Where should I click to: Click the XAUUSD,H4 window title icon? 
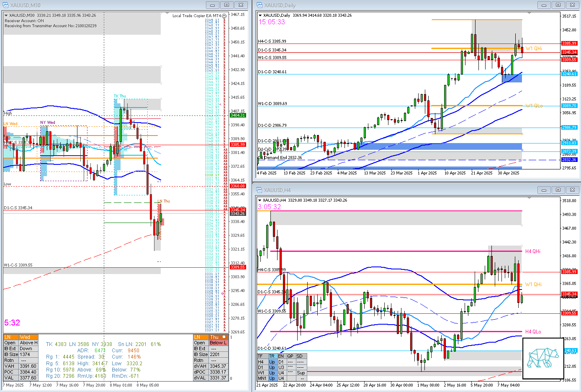pos(259,190)
